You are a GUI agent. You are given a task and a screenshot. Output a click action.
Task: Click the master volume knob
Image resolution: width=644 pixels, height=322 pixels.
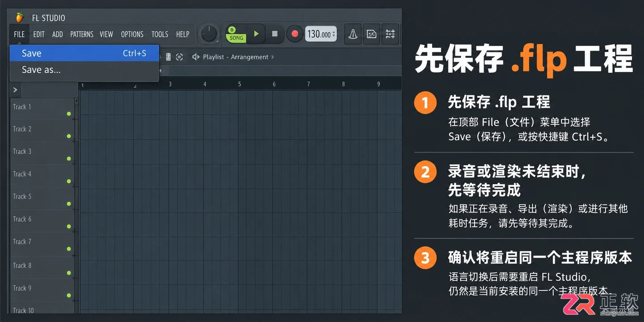[x=209, y=34]
